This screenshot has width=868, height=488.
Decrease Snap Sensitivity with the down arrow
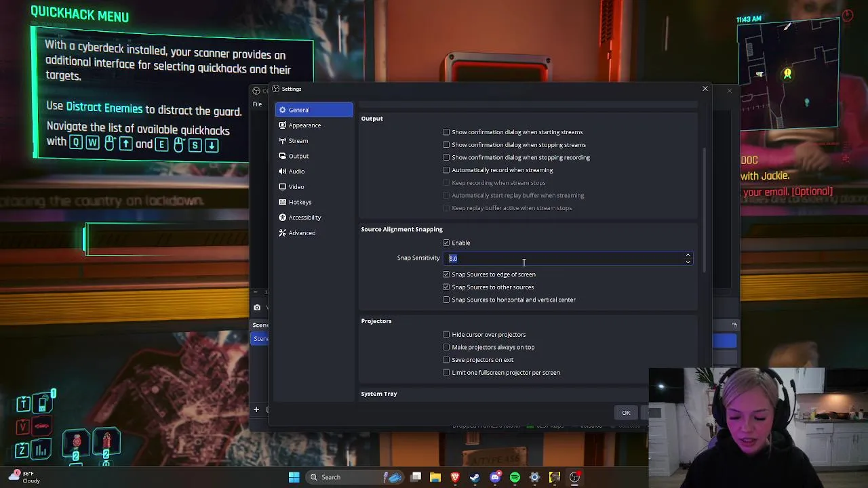(x=688, y=262)
